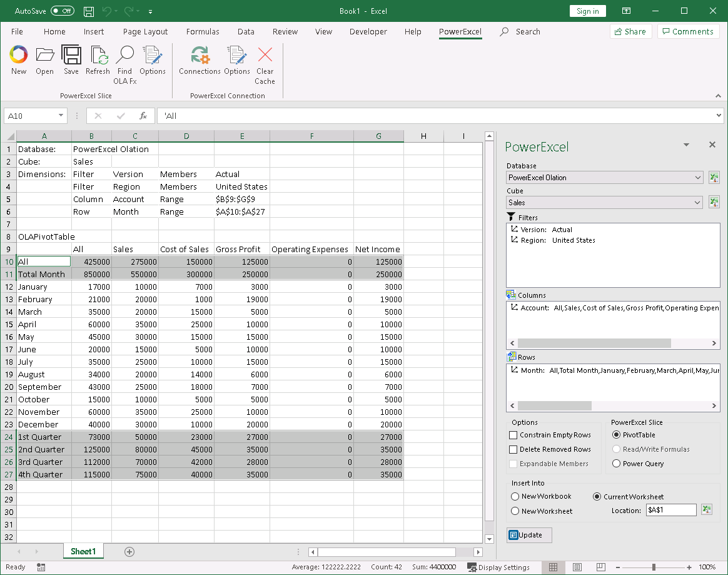This screenshot has width=728, height=575.
Task: Open PowerExcel Slice Options
Action: click(152, 55)
